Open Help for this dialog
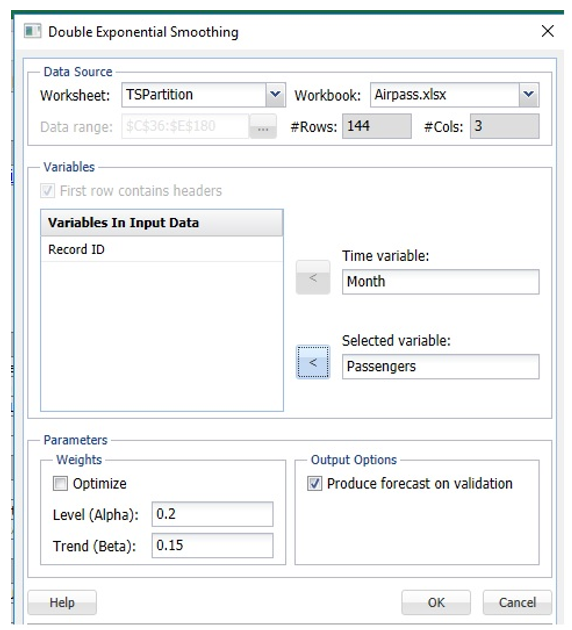572x630 pixels. coord(62,602)
